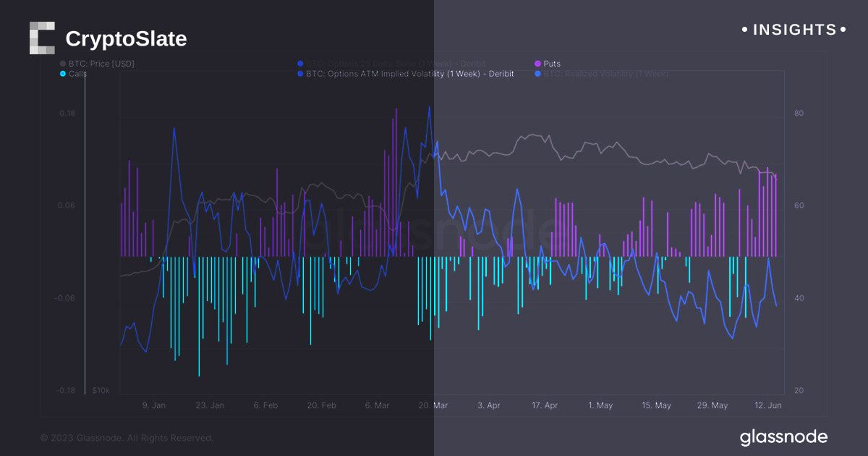Select the 20. Mar date on axis
Image resolution: width=868 pixels, height=456 pixels.
coord(433,405)
